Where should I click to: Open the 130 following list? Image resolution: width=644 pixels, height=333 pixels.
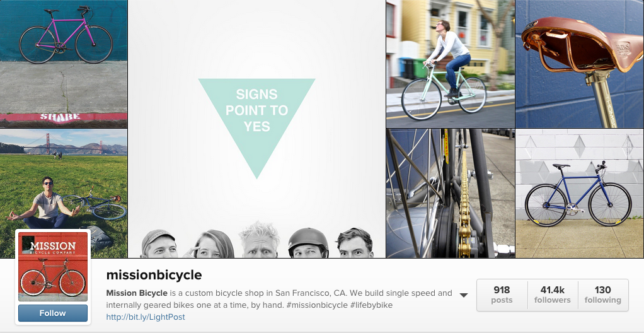[x=603, y=295]
